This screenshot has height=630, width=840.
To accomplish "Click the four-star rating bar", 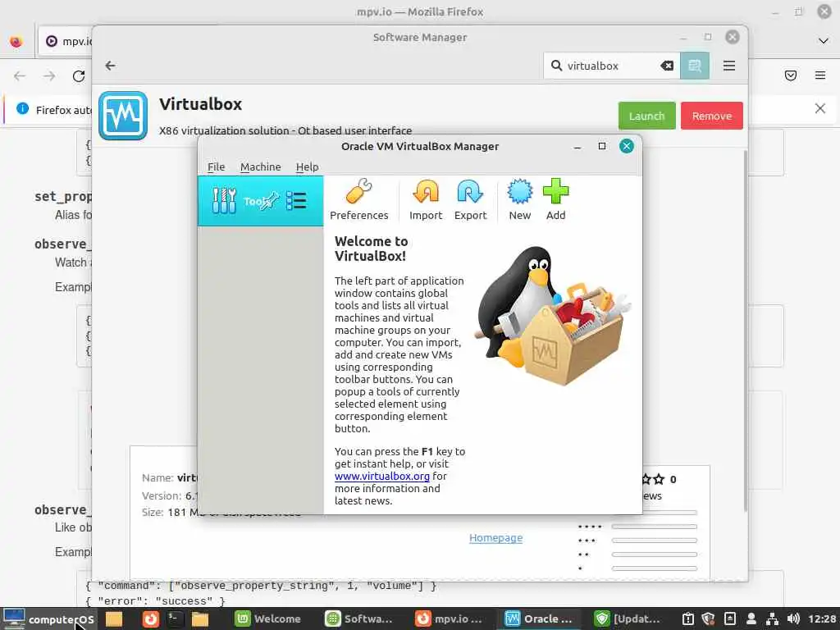I will [654, 527].
